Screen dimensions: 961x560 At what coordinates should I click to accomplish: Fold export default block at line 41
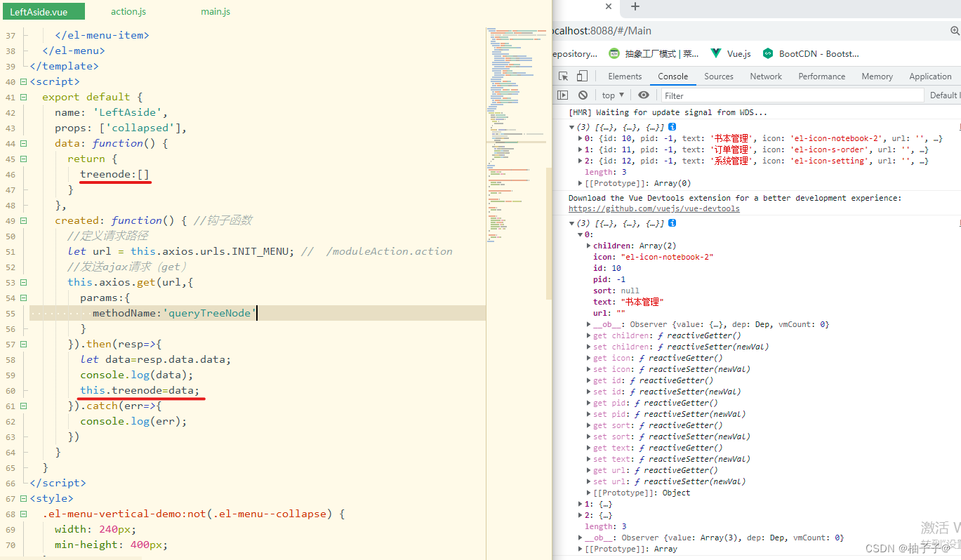click(23, 97)
